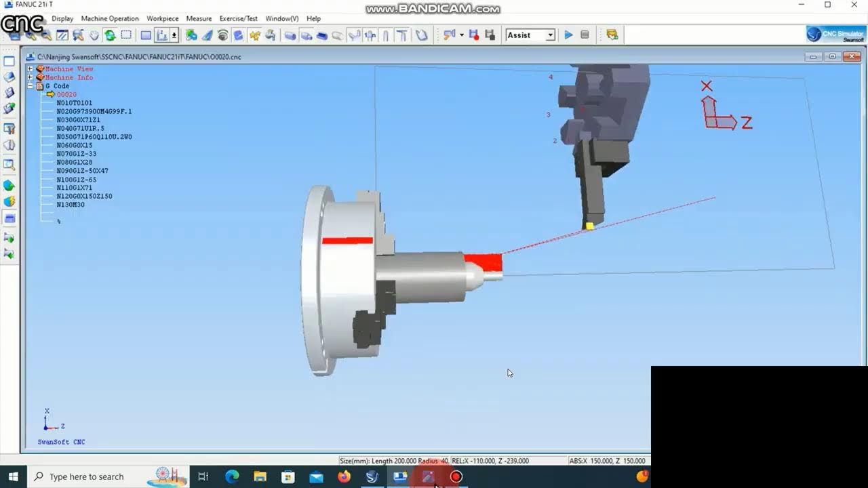
Task: Click the pan hand tool in toolbar
Action: point(94,35)
